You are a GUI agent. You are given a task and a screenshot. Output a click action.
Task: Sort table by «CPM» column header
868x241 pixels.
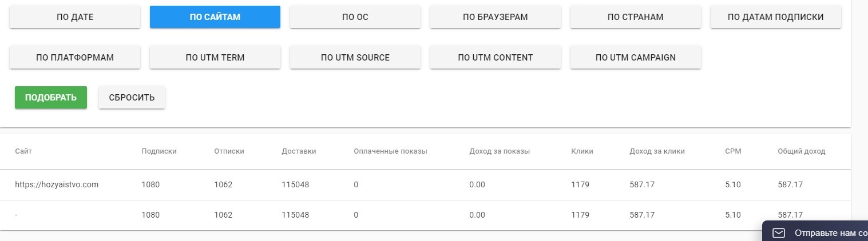(x=733, y=151)
